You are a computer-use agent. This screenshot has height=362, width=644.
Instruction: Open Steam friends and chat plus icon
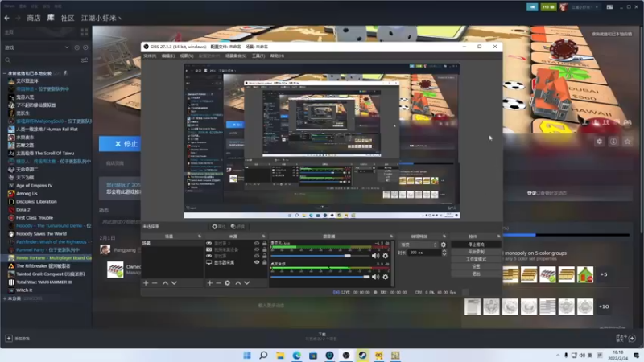(x=632, y=338)
